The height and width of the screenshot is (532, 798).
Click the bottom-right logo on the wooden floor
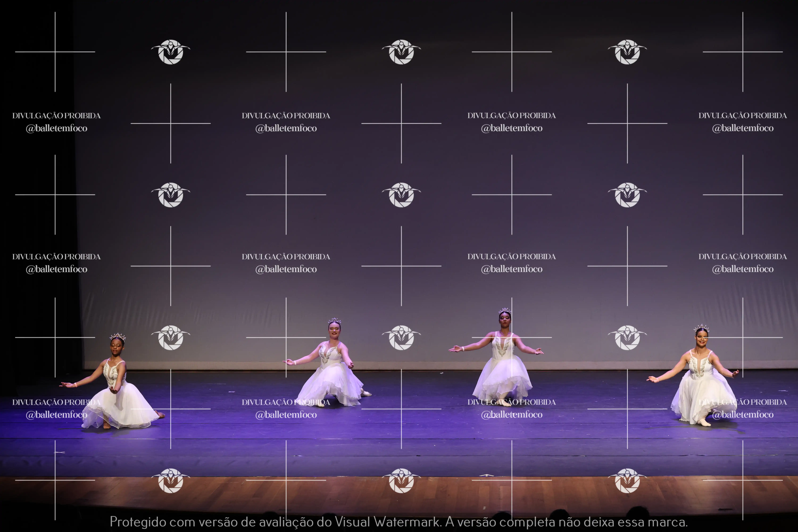pyautogui.click(x=627, y=480)
